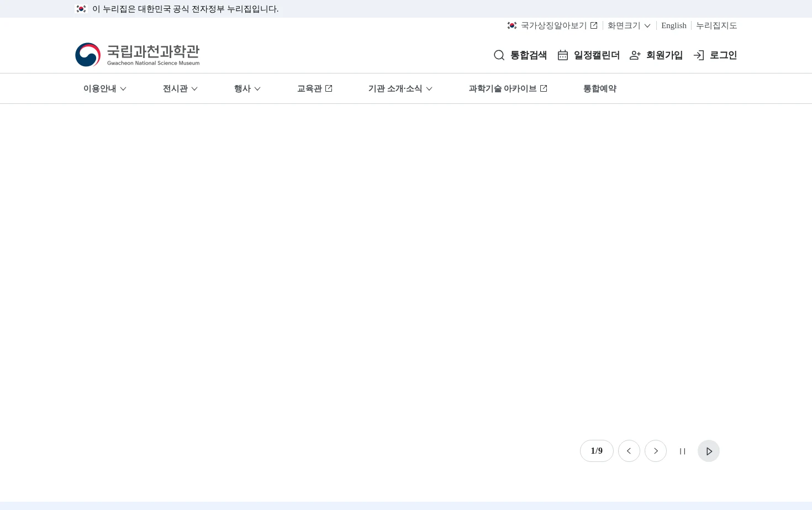812x510 pixels.
Task: Click the 로그인 text button
Action: [724, 55]
